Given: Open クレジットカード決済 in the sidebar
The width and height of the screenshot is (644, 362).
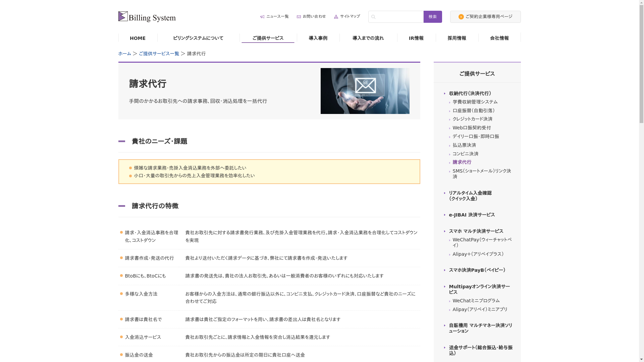Looking at the screenshot, I should 472,119.
